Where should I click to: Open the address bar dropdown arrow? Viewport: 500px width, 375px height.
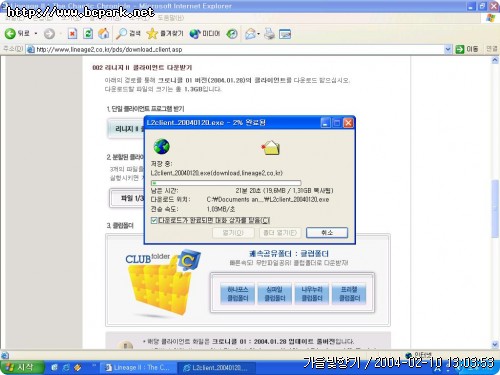448,49
